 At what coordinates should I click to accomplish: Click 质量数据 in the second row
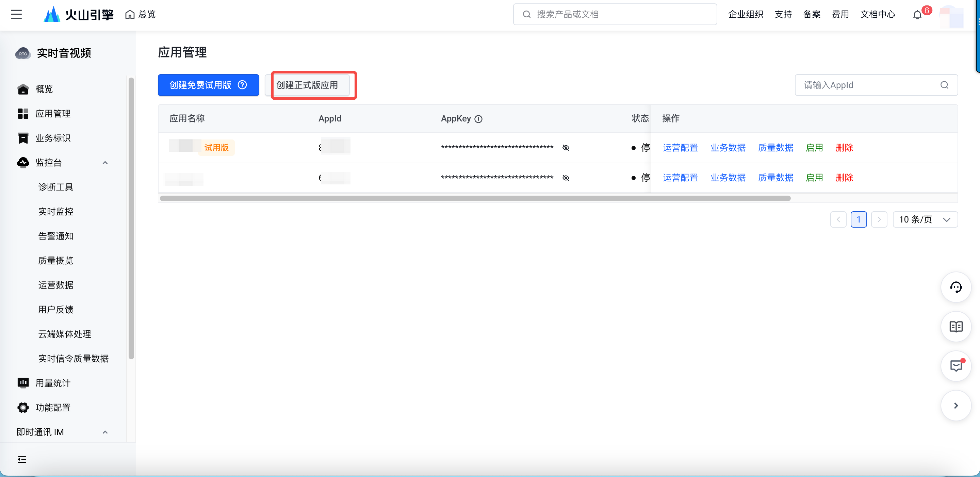tap(775, 178)
